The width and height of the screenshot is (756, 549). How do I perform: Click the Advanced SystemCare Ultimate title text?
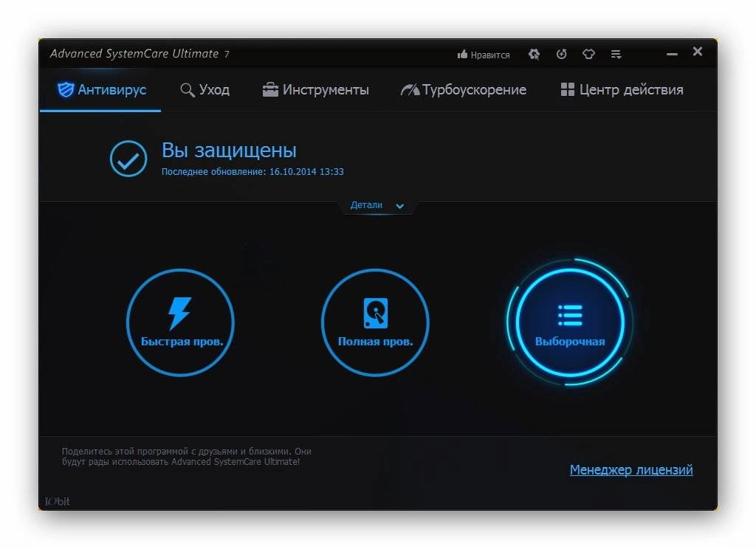coord(140,54)
